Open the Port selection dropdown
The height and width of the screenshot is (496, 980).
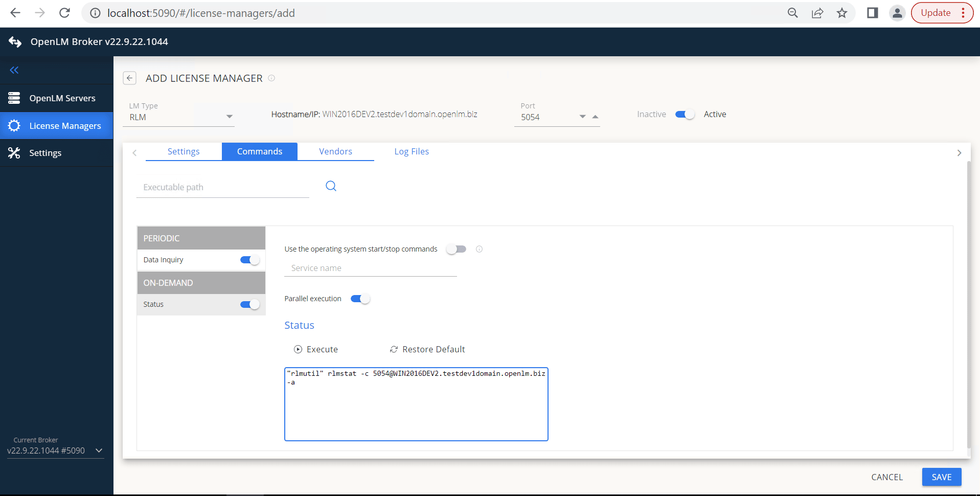coord(581,117)
